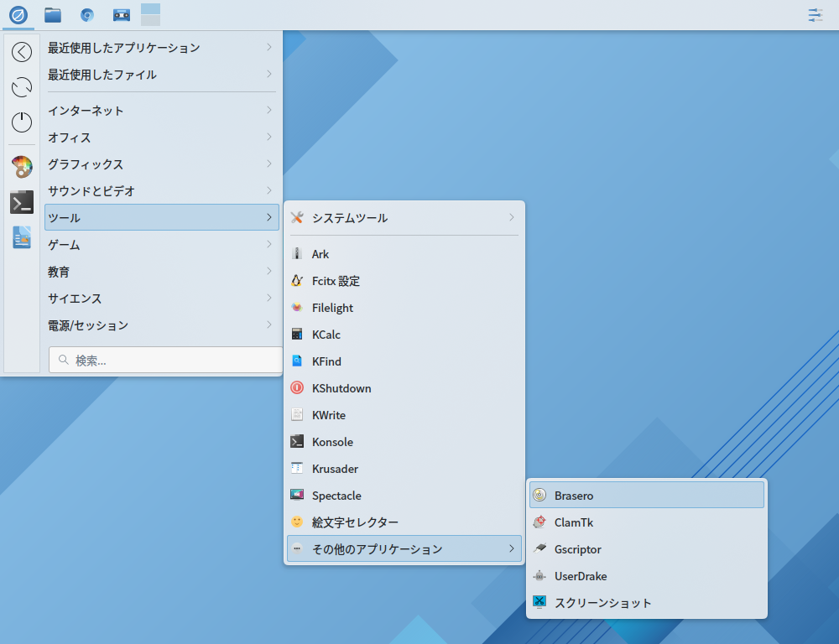Image resolution: width=839 pixels, height=644 pixels.
Task: Click the virtual desktop pager in panel
Action: (x=150, y=14)
